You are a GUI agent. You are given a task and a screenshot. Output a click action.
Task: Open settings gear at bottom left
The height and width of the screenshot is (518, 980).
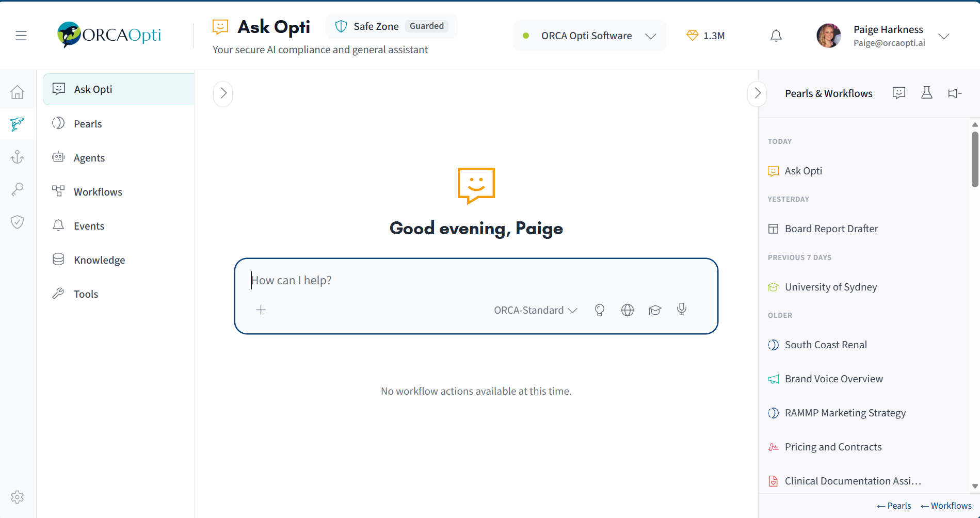tap(18, 497)
